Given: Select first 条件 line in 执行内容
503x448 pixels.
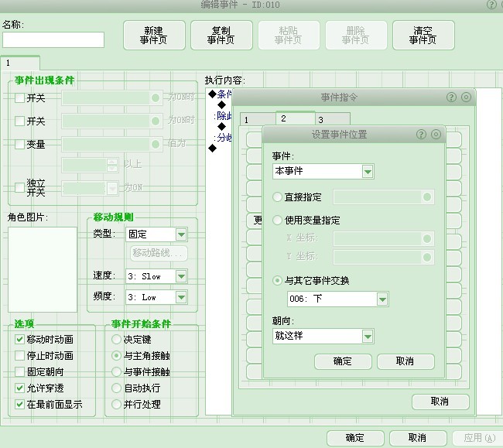Looking at the screenshot, I should 221,94.
